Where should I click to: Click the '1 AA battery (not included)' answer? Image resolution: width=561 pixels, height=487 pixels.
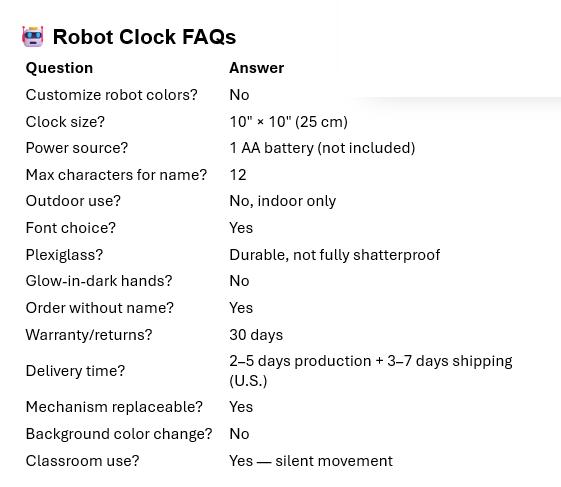click(322, 148)
